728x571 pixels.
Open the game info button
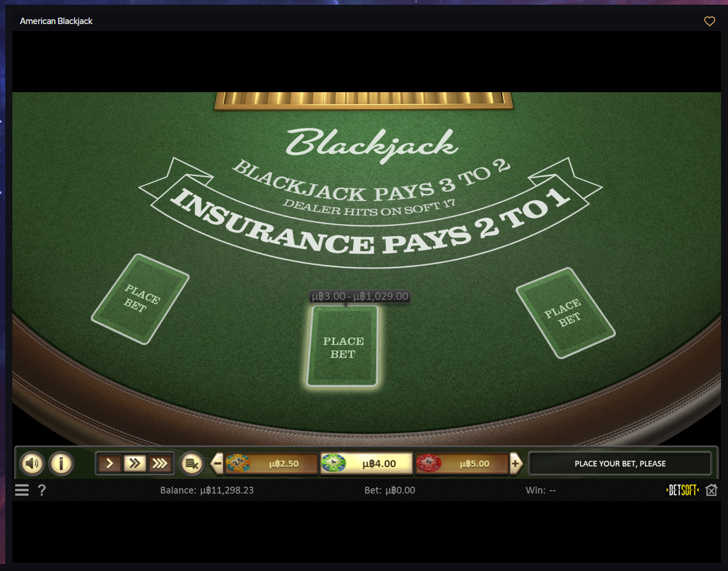(x=61, y=464)
